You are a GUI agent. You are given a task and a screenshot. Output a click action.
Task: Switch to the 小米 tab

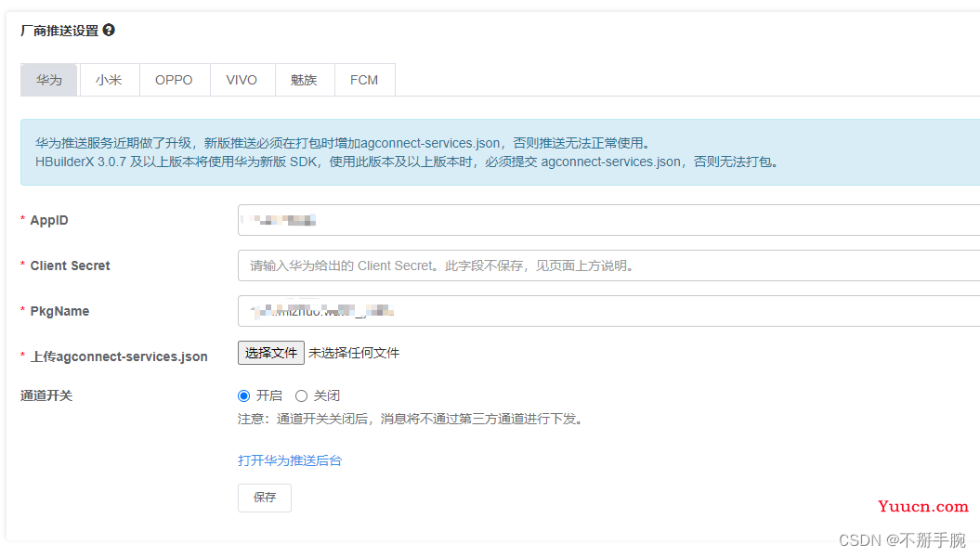(109, 80)
